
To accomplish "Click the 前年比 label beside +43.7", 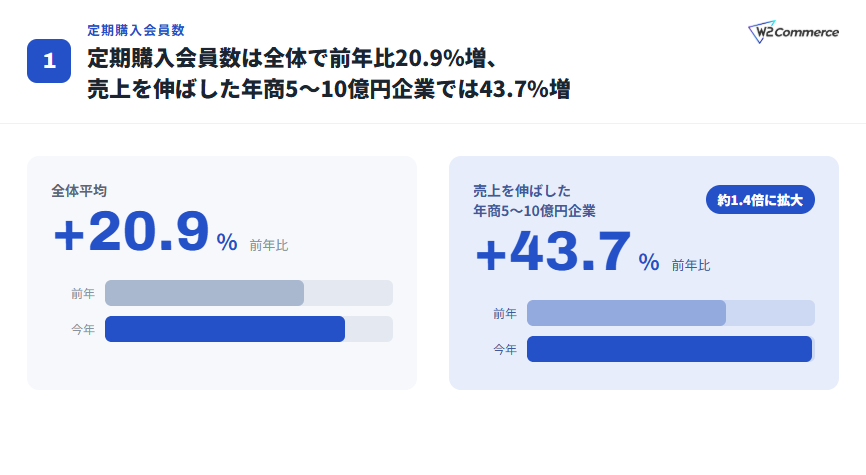I will (691, 266).
